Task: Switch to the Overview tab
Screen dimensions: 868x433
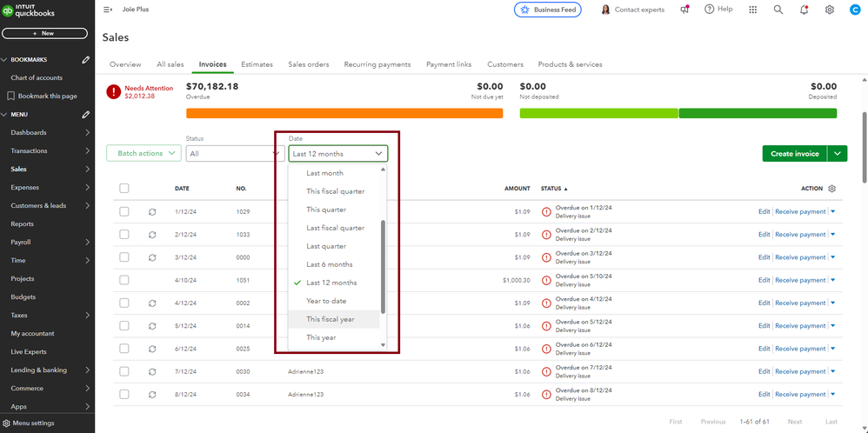Action: tap(125, 64)
